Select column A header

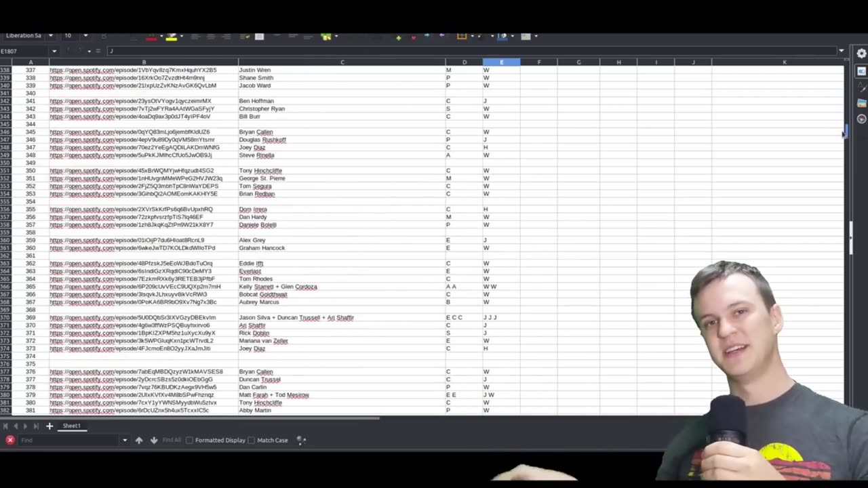point(31,62)
